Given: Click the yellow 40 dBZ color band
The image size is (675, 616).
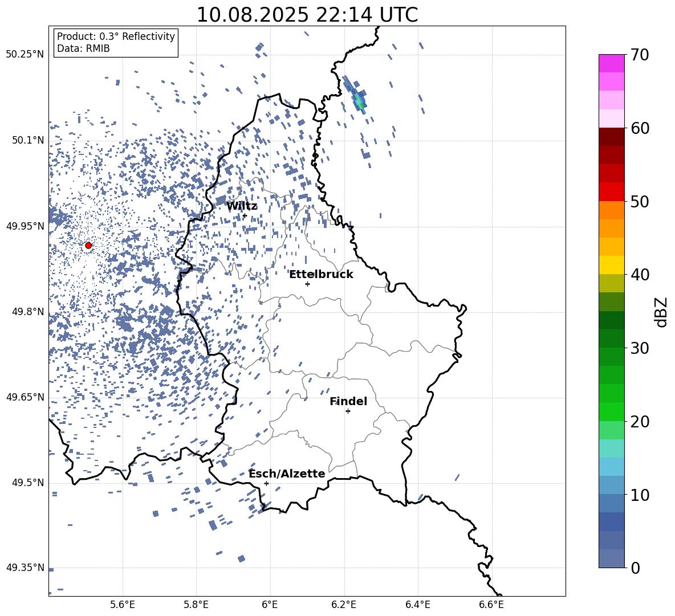Looking at the screenshot, I should (x=611, y=265).
